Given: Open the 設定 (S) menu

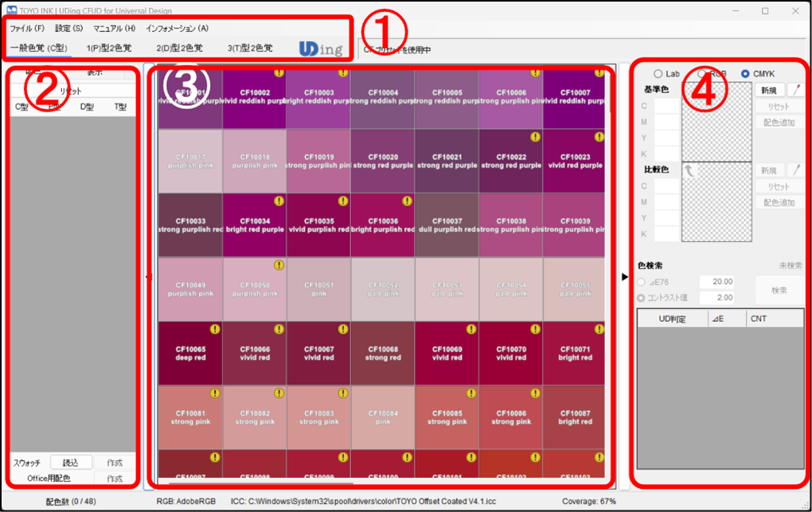Looking at the screenshot, I should [68, 29].
